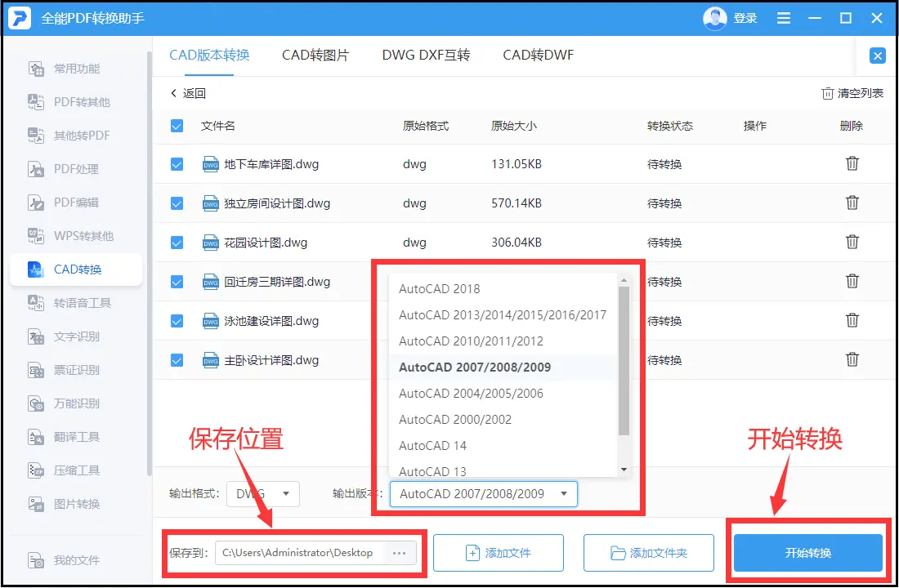Click the save path browse (...) control
The image size is (899, 588).
[x=399, y=553]
